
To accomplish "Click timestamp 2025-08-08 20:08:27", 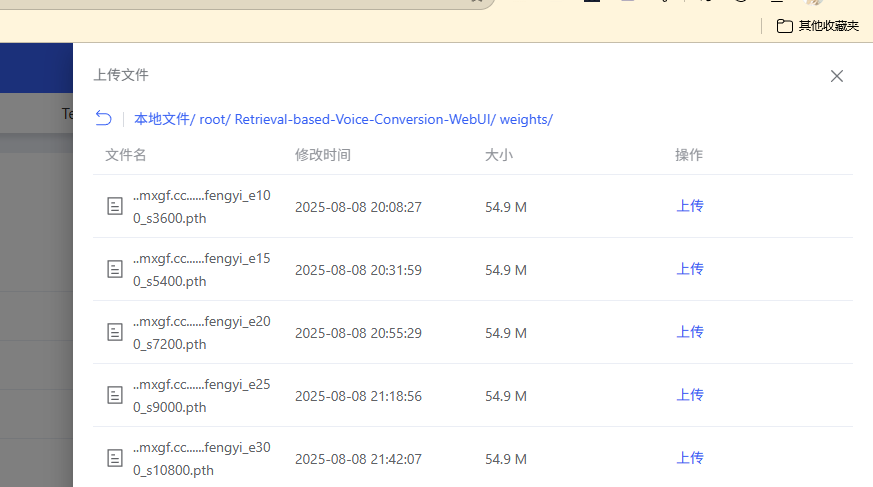I will point(358,207).
